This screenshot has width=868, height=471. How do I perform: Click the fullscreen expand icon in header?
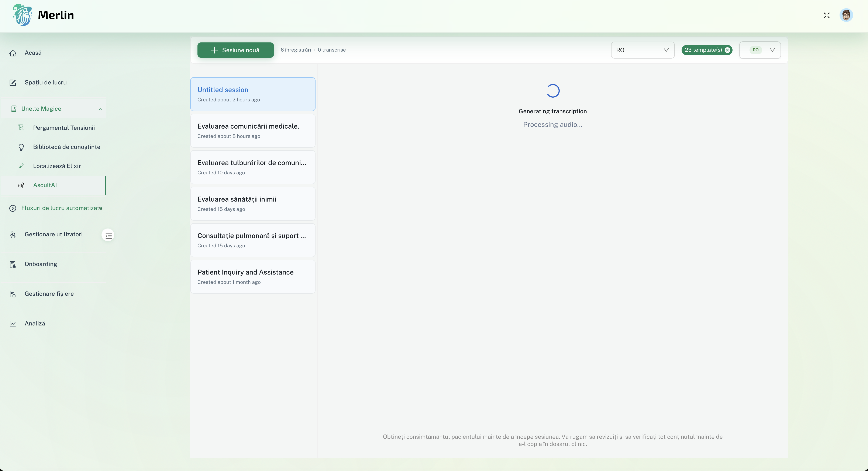[x=827, y=15]
